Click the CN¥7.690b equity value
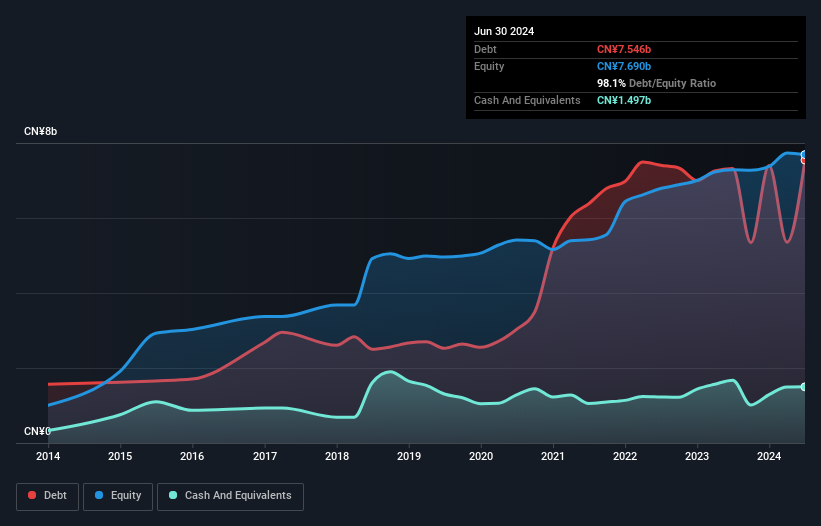The width and height of the screenshot is (821, 526). (x=624, y=66)
